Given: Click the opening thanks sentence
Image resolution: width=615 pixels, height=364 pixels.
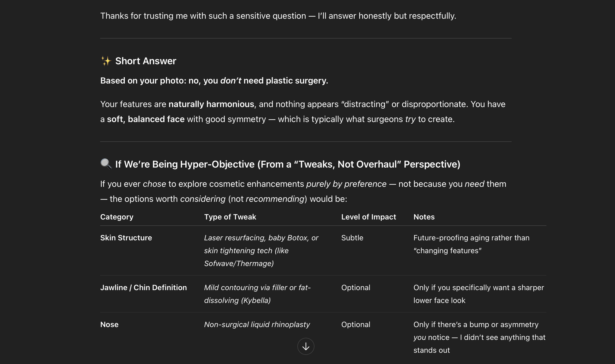Looking at the screenshot, I should (x=278, y=16).
